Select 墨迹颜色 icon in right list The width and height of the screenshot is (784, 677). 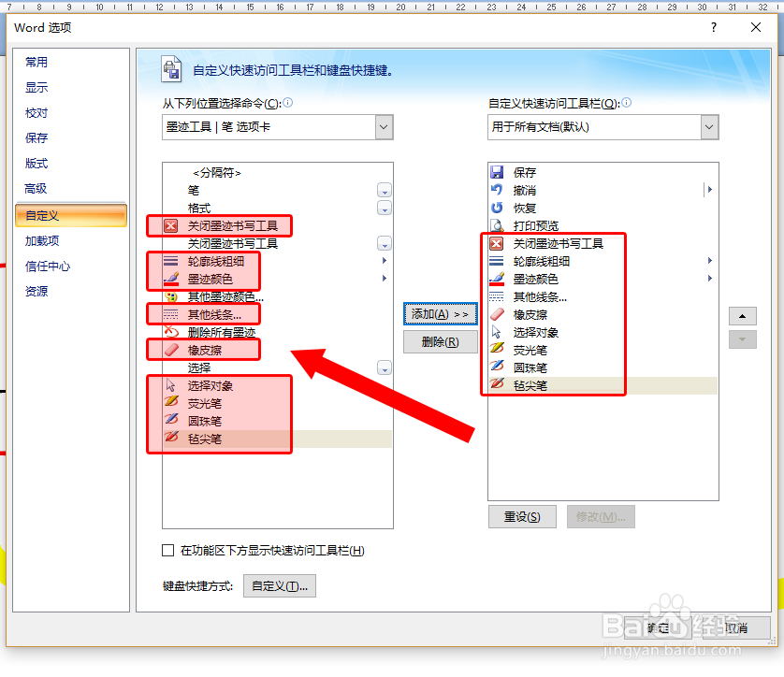click(497, 279)
